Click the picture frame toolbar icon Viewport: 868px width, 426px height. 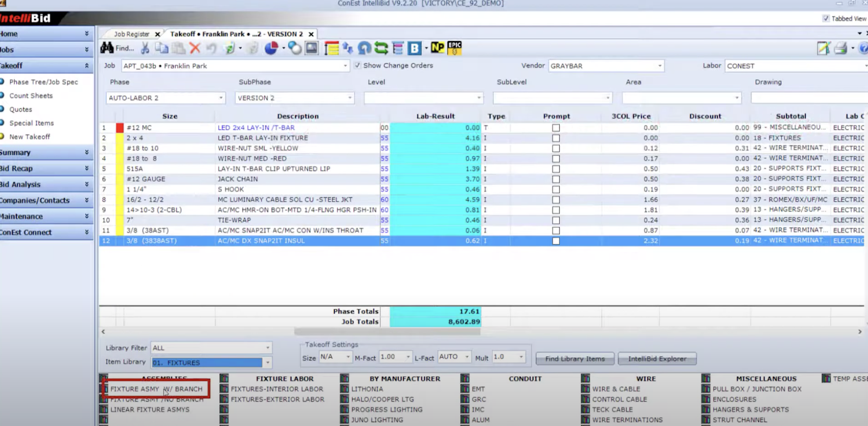click(311, 48)
